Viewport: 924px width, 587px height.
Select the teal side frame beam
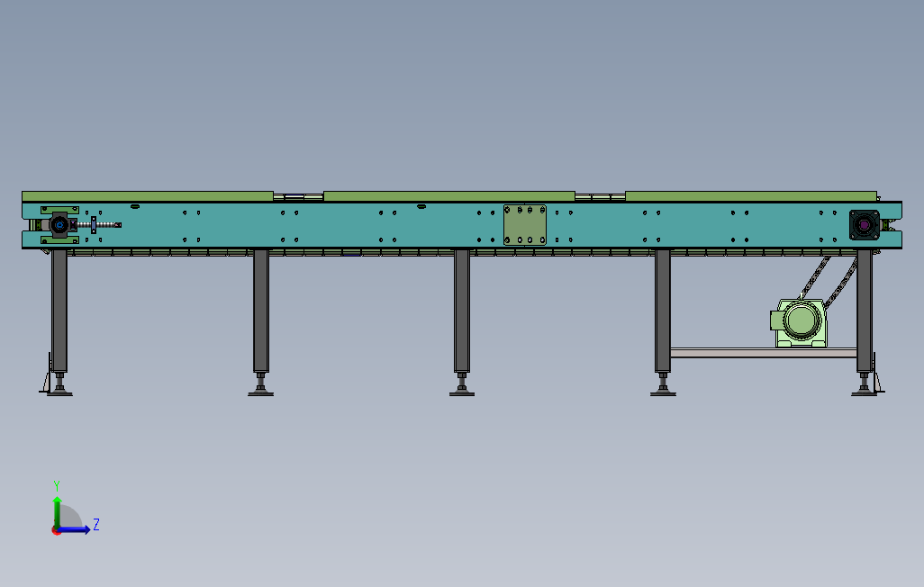click(462, 225)
